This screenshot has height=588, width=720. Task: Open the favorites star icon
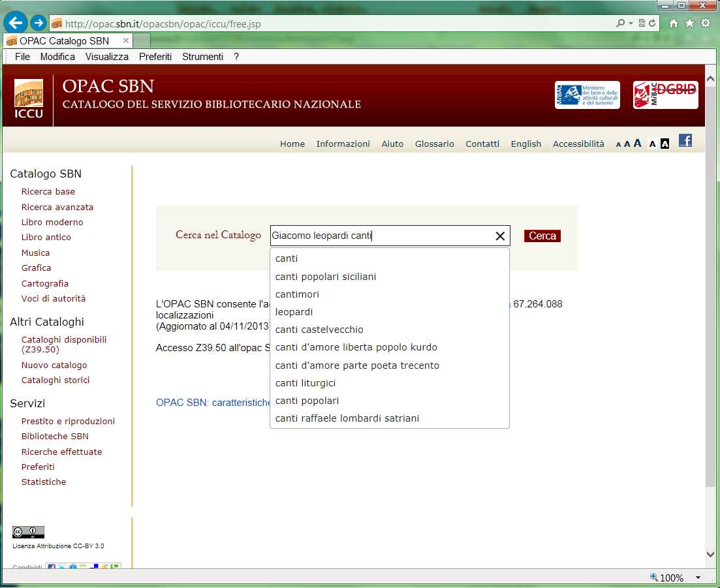[x=689, y=23]
